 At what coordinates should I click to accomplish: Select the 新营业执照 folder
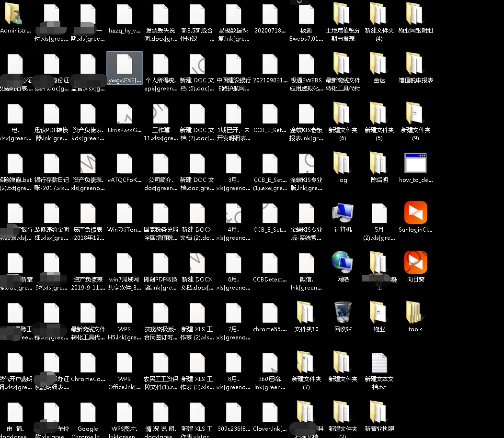tap(379, 413)
